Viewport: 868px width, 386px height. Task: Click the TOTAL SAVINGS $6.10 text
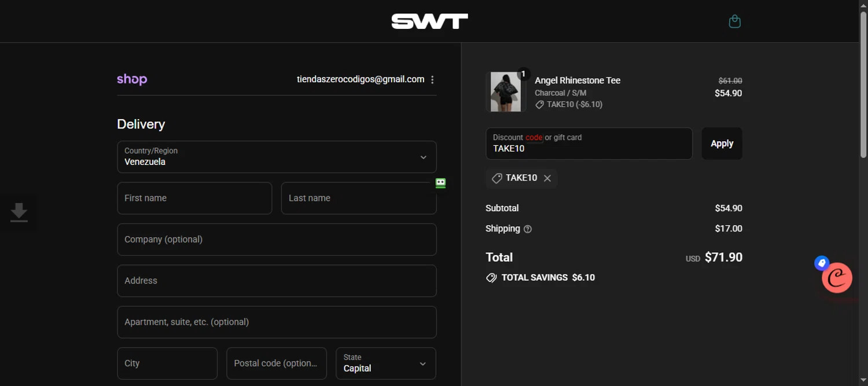(548, 278)
